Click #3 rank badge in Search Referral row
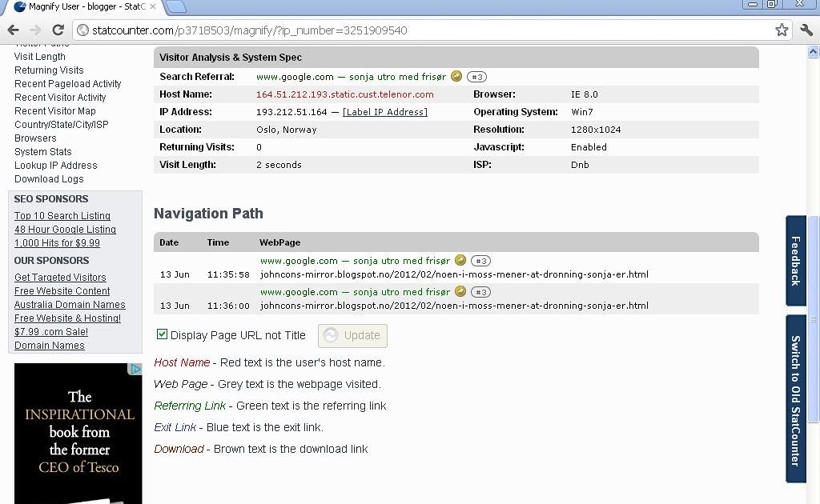The height and width of the screenshot is (504, 820). [476, 77]
